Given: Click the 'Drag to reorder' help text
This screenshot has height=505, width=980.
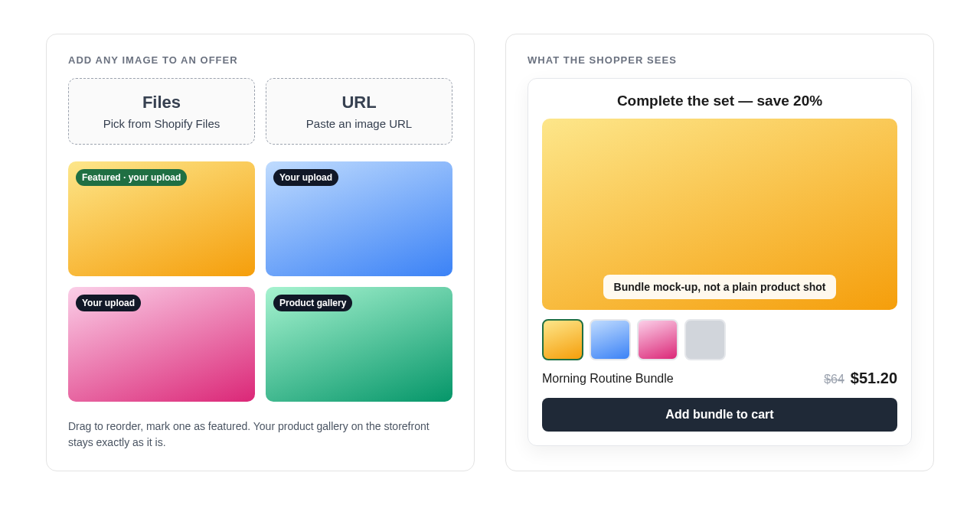Looking at the screenshot, I should (x=249, y=434).
